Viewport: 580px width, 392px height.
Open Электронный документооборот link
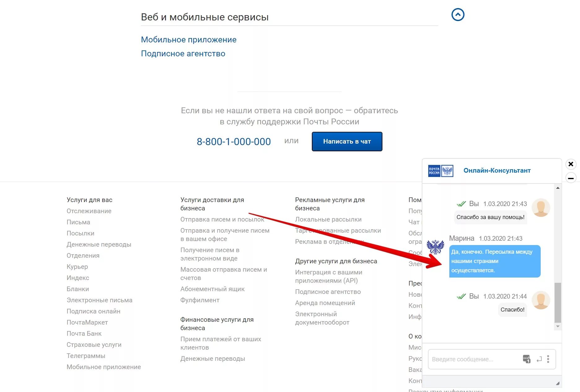pos(322,318)
